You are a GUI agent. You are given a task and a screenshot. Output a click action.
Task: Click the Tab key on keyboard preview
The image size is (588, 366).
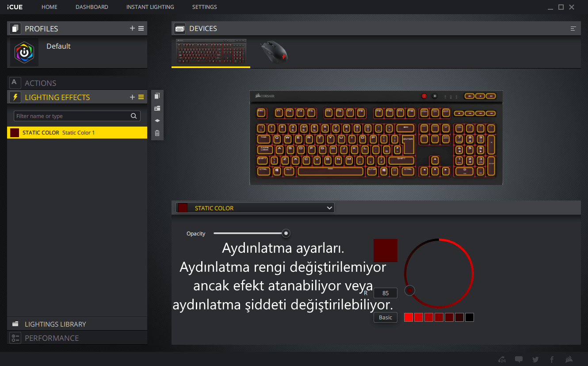click(x=263, y=139)
